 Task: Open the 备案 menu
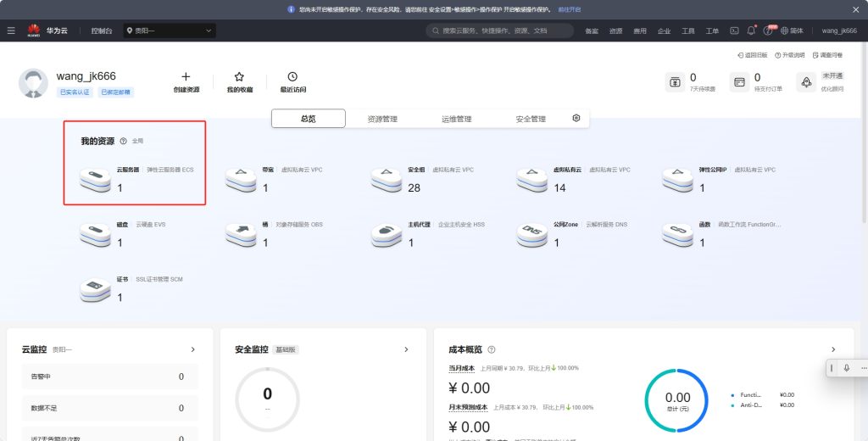point(592,31)
